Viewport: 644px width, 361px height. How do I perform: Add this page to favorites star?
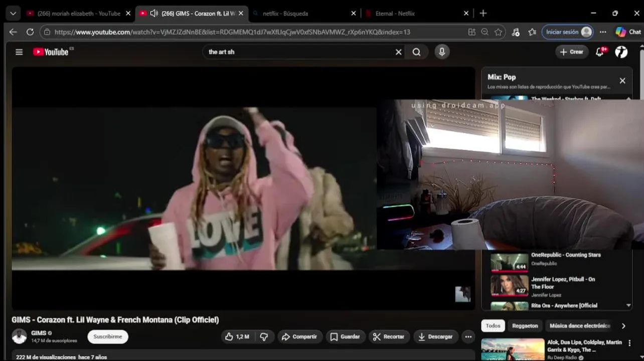point(498,32)
